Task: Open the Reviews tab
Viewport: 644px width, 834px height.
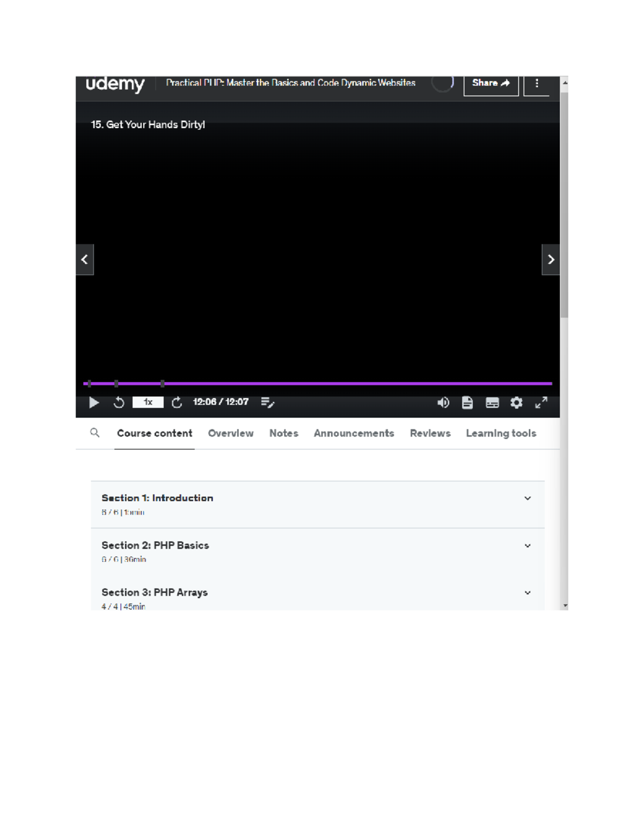Action: [x=430, y=433]
